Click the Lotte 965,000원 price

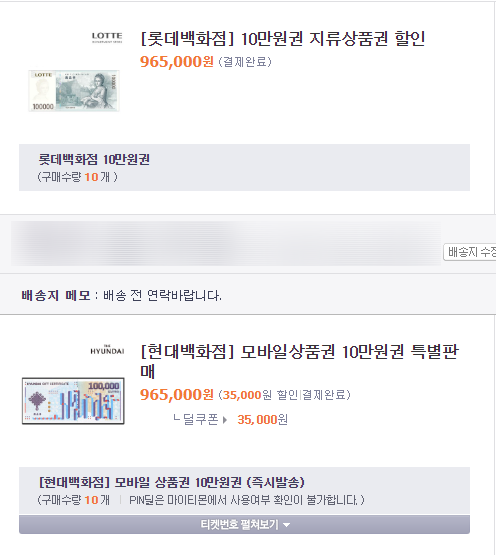[x=177, y=62]
